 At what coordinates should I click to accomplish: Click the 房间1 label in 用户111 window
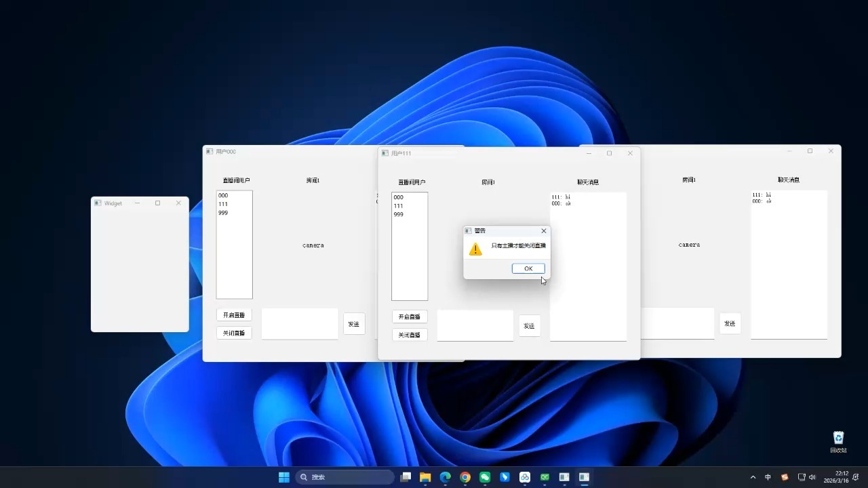pyautogui.click(x=488, y=182)
